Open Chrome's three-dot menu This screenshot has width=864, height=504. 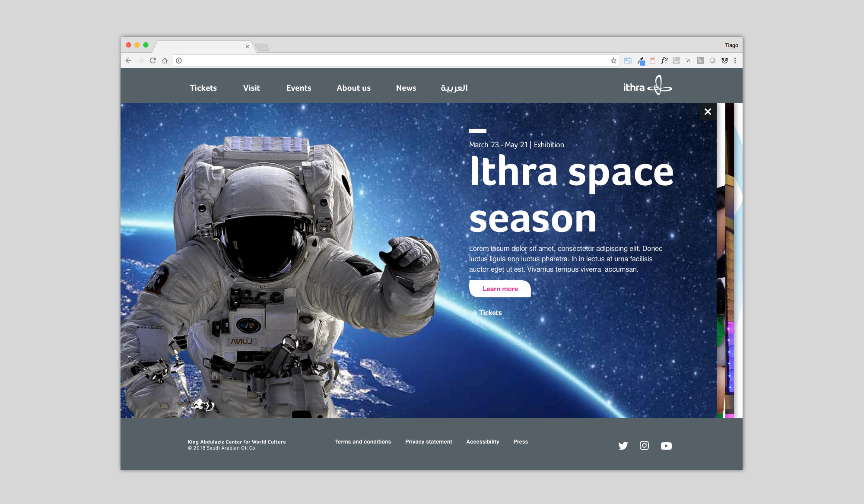tap(735, 60)
